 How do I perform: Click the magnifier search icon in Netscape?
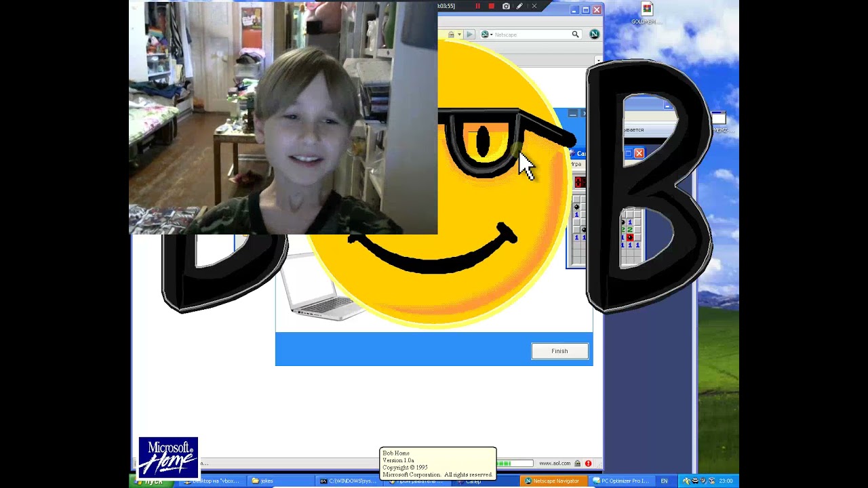click(575, 35)
